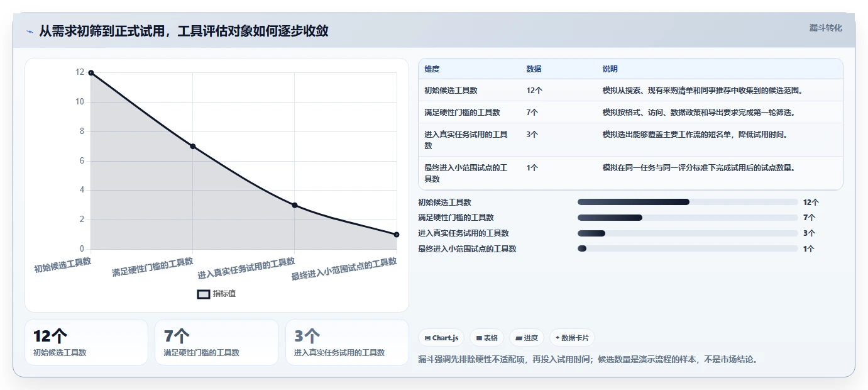Click the 说明 column header
This screenshot has width=868, height=390.
pyautogui.click(x=610, y=69)
